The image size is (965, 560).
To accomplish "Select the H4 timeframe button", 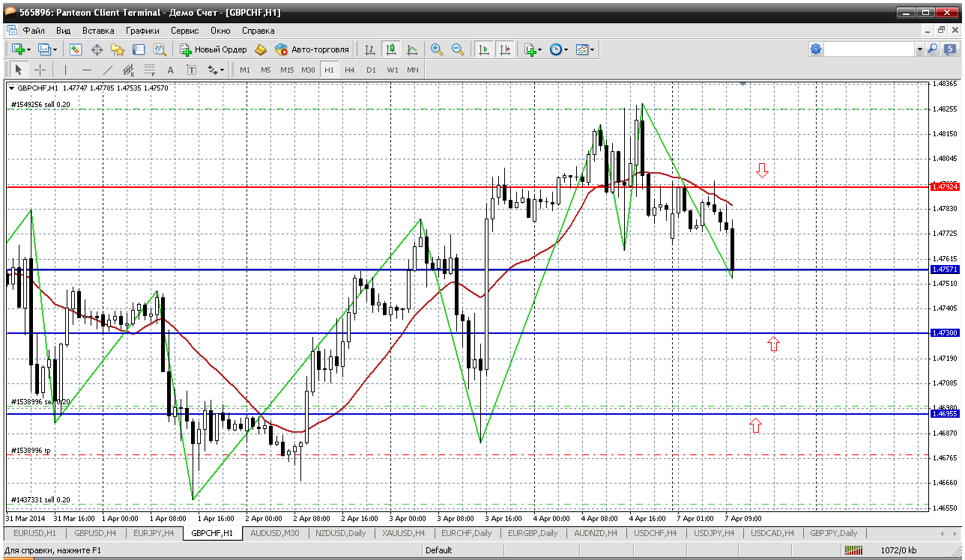I will [x=350, y=70].
